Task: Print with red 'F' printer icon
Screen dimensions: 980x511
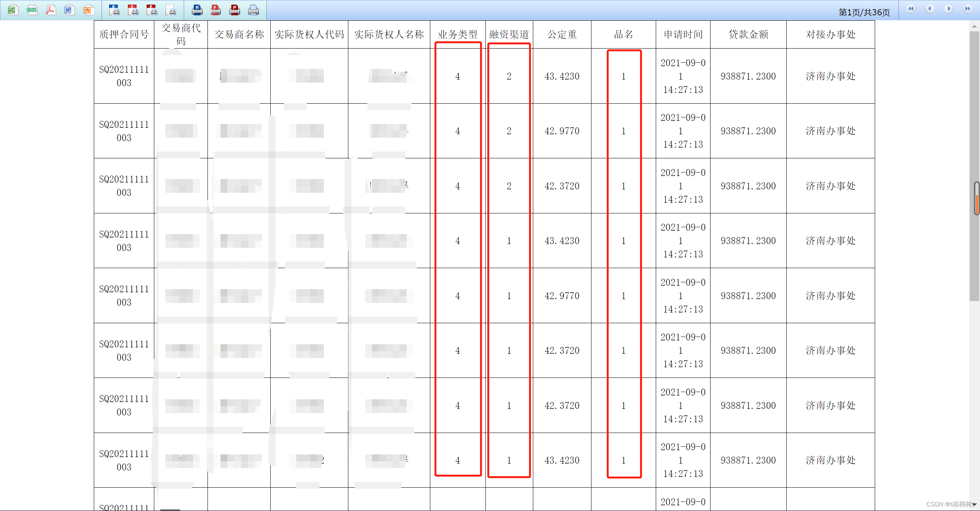Action: pyautogui.click(x=216, y=10)
